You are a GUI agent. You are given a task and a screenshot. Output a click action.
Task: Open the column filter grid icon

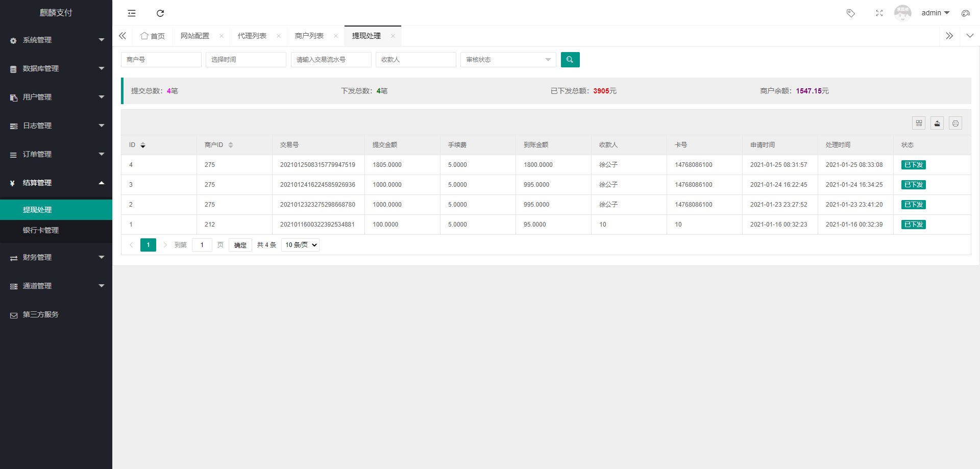[918, 123]
